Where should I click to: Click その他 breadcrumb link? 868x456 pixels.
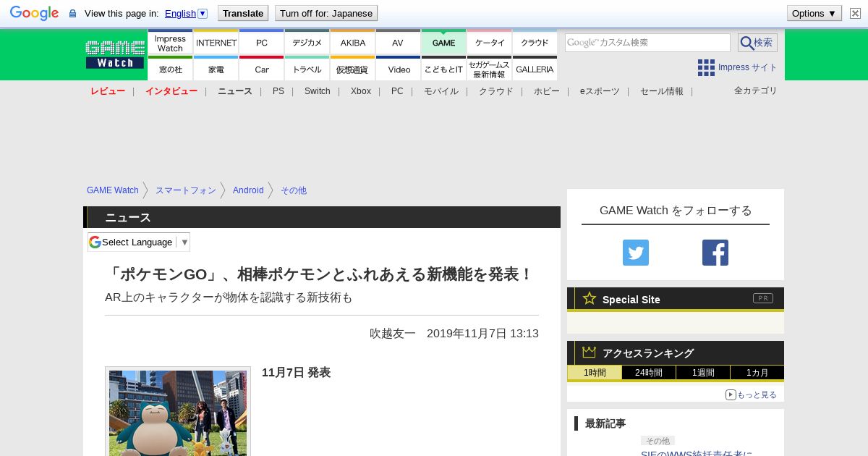click(294, 190)
